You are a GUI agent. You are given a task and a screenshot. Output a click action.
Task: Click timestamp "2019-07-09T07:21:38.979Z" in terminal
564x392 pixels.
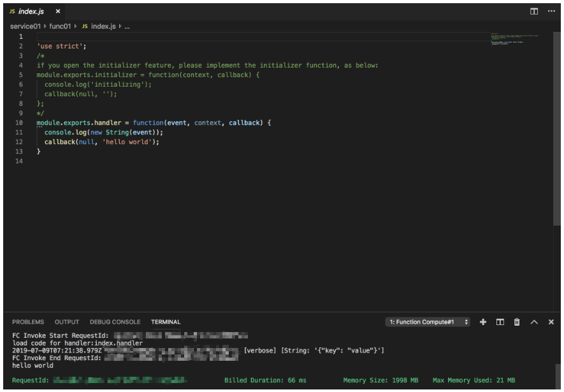57,351
